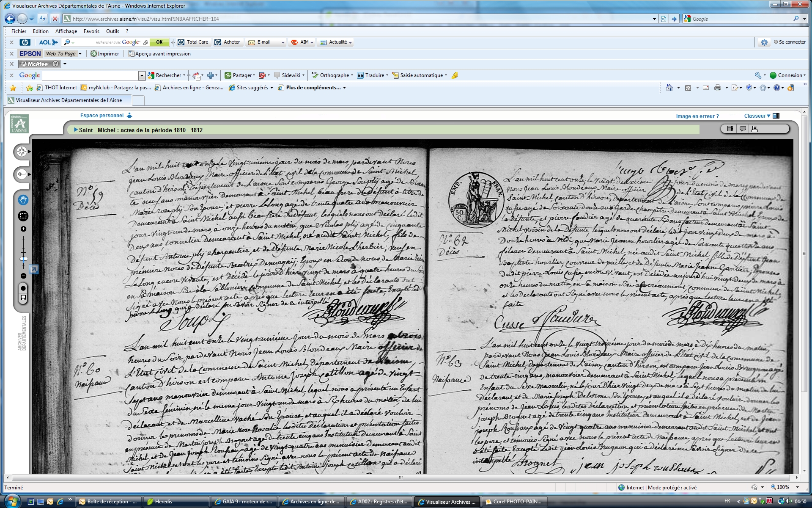This screenshot has height=508, width=812.
Task: Click the viewer print icon
Action: pos(754,129)
